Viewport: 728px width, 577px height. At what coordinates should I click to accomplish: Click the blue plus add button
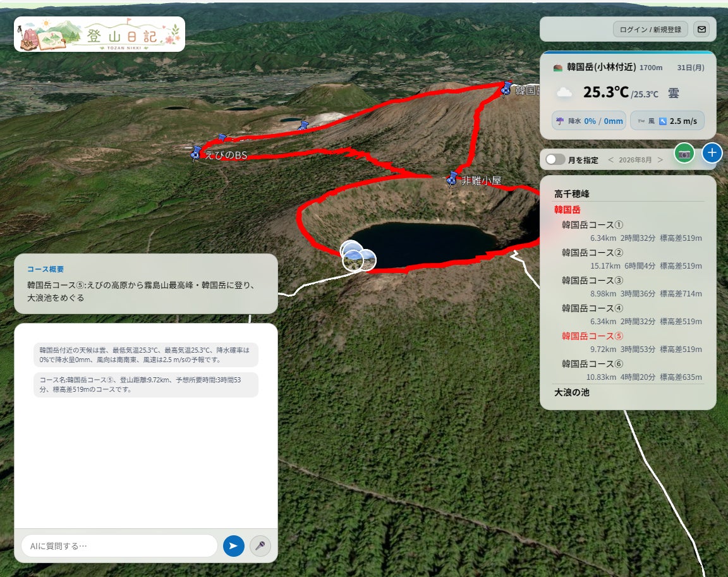pos(712,153)
